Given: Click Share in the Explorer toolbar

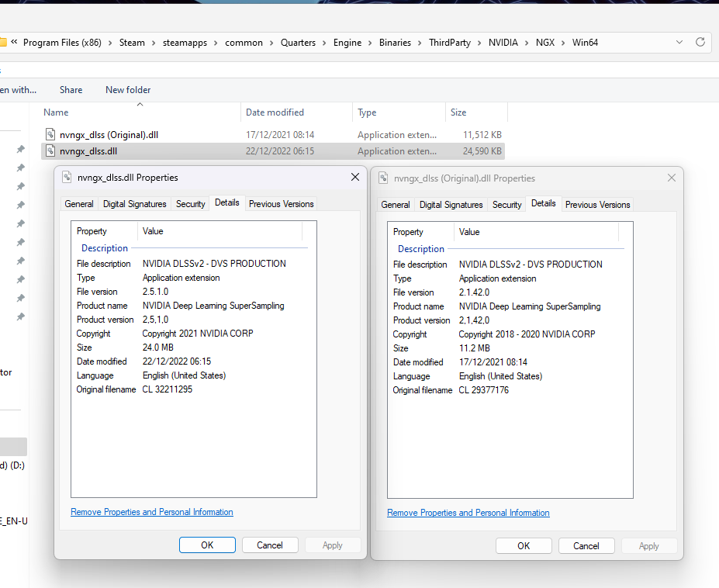Looking at the screenshot, I should point(71,90).
